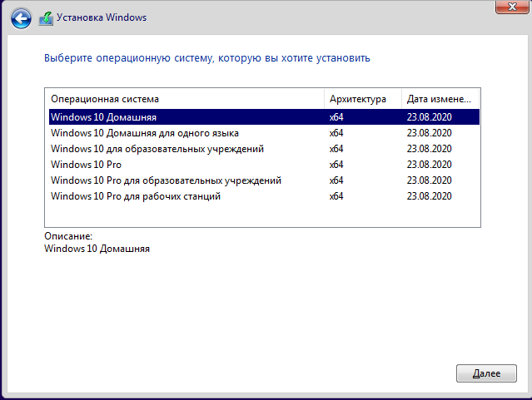The width and height of the screenshot is (532, 400).
Task: Click the Дата измене... column header
Action: point(440,99)
